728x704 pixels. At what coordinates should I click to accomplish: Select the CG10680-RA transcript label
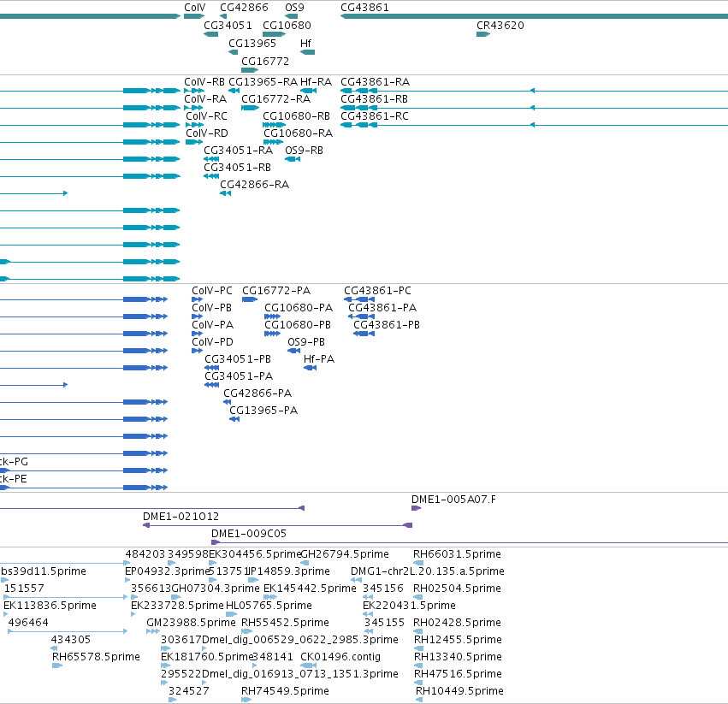coord(298,133)
